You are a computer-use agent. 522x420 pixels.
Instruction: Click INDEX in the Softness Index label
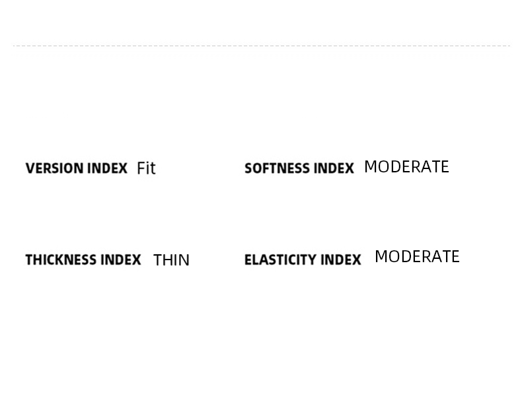334,168
